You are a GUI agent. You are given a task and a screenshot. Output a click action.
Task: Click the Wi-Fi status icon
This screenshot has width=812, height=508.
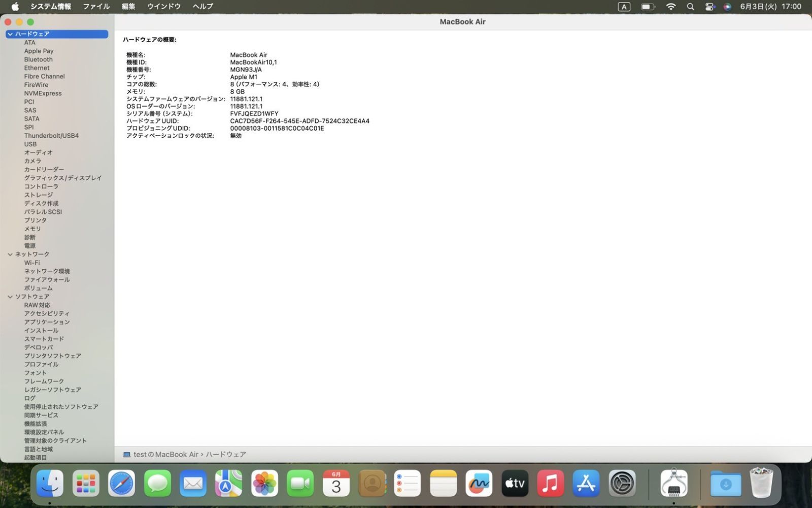(671, 7)
